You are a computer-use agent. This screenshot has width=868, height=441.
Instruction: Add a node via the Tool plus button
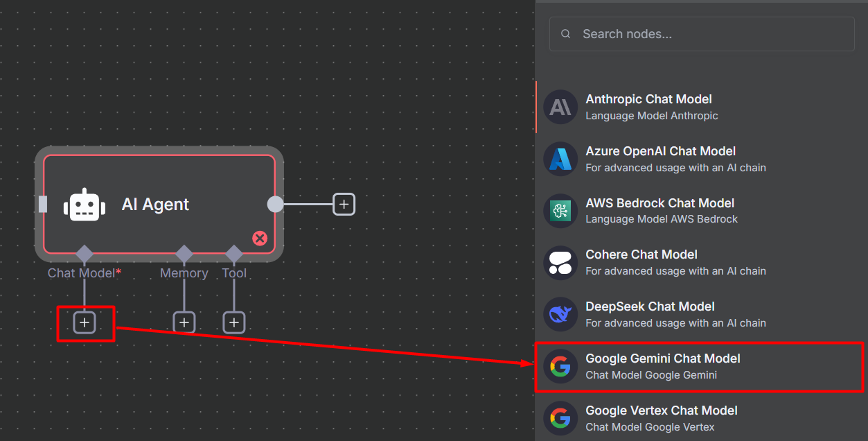point(234,322)
